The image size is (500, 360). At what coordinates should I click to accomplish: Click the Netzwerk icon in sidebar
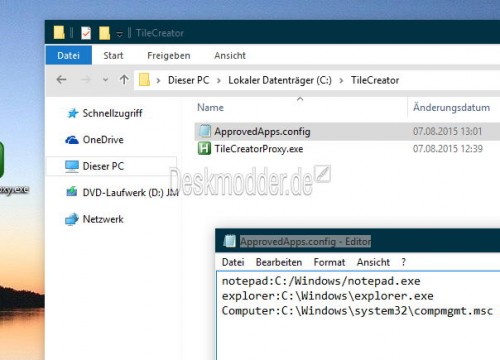[72, 219]
